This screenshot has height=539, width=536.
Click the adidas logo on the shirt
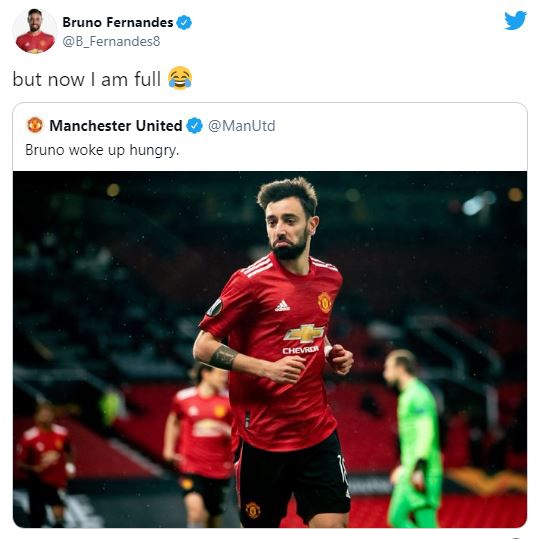click(x=282, y=306)
